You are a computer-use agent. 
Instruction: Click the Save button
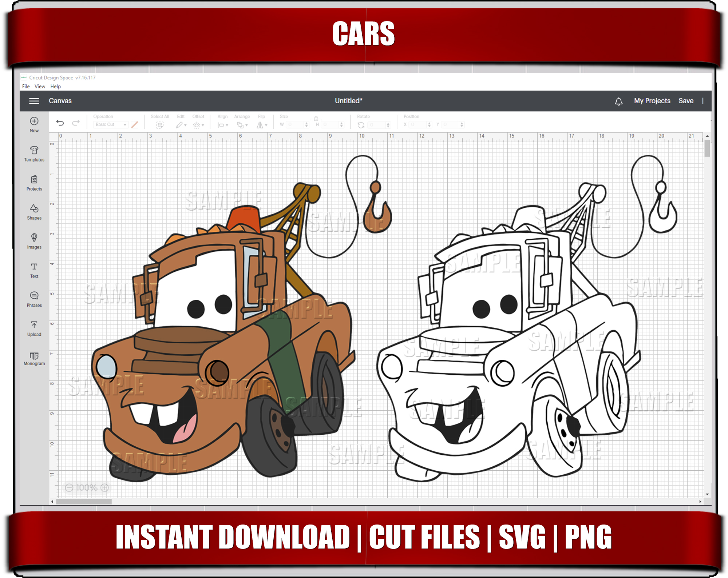pyautogui.click(x=686, y=101)
